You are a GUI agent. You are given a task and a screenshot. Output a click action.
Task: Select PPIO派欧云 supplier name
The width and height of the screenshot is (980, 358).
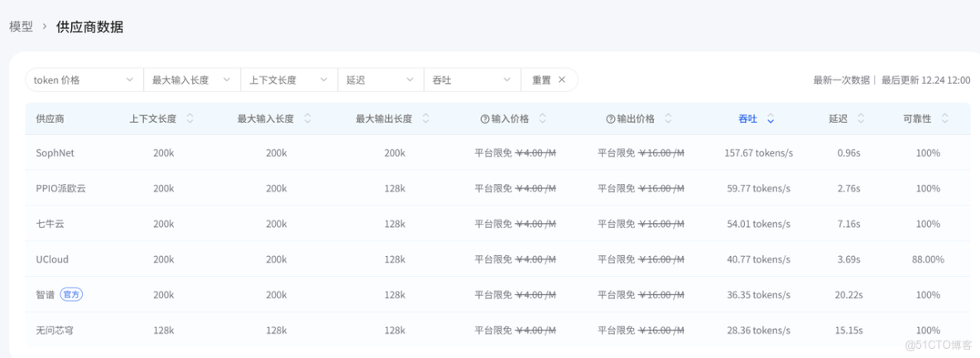coord(60,188)
